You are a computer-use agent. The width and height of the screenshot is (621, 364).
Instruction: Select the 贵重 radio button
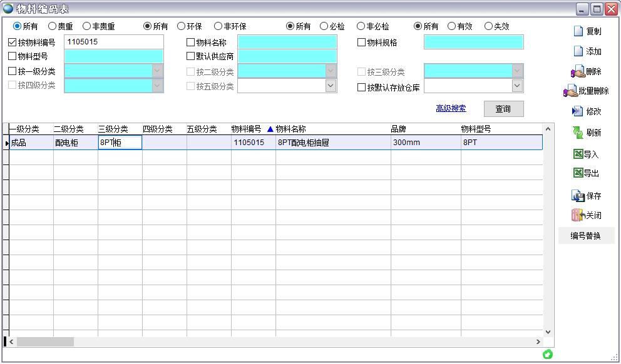pos(52,26)
